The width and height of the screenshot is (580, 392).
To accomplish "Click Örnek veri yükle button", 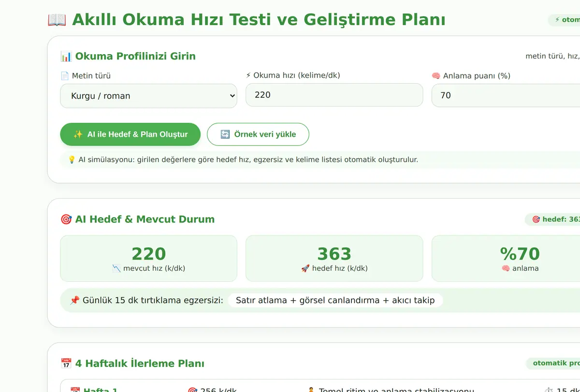I will tap(258, 134).
